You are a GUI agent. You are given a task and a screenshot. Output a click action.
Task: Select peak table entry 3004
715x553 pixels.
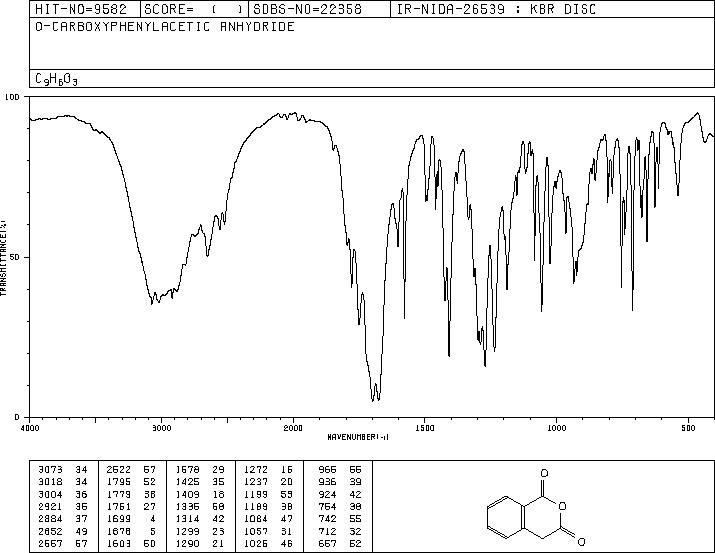(50, 495)
